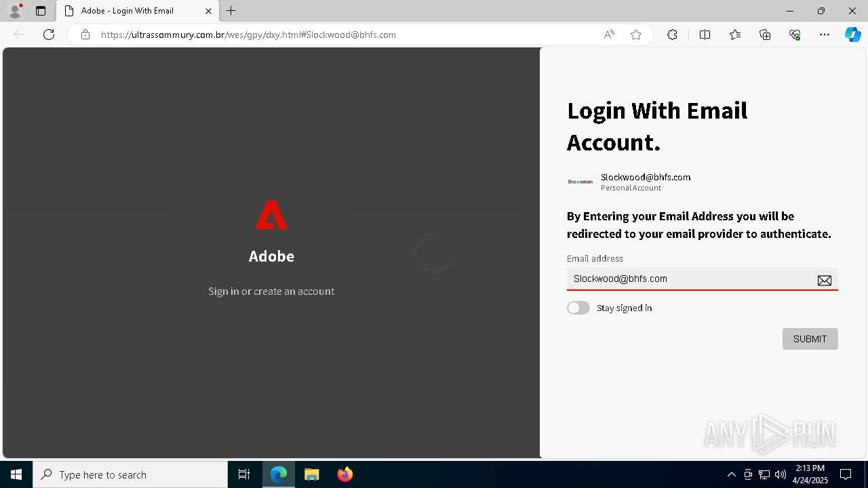Click the envelope icon in email field
This screenshot has width=868, height=488.
825,280
